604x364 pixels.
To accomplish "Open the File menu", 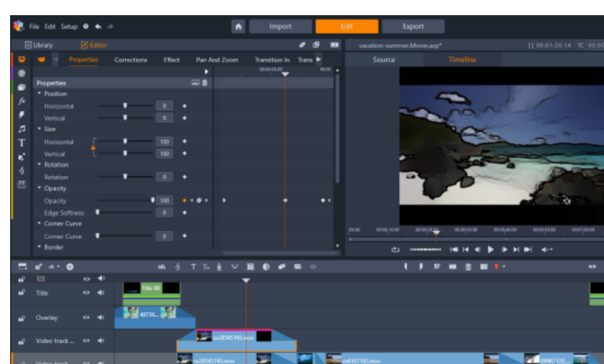I will pos(34,27).
